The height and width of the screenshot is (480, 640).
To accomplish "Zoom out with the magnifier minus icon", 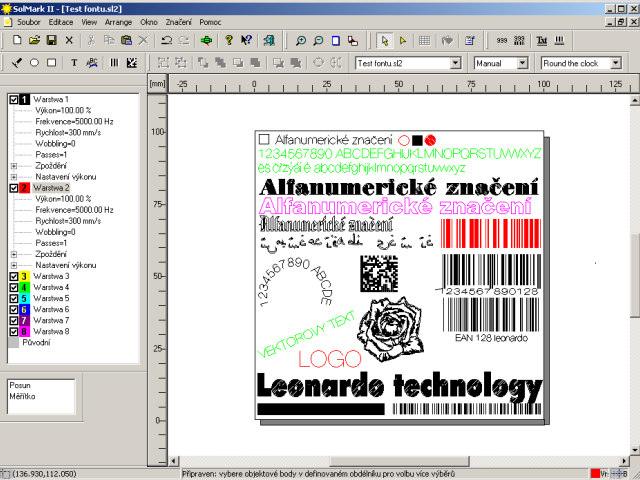I will 318,40.
